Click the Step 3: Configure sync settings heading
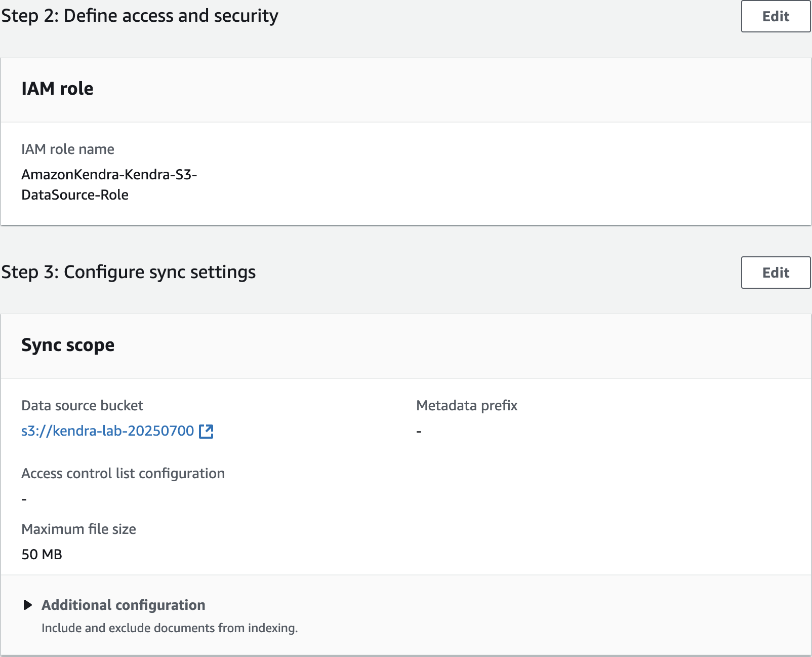Image resolution: width=812 pixels, height=657 pixels. coord(129,273)
